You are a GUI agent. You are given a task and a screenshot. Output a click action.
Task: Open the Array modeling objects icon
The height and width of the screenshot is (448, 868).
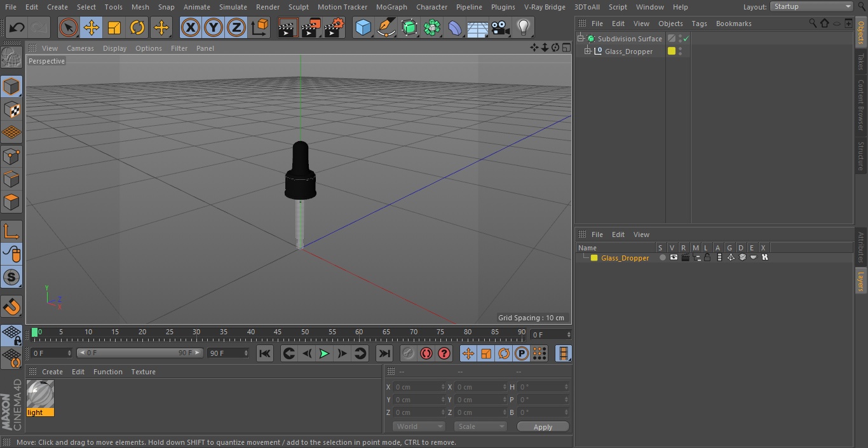click(x=432, y=27)
